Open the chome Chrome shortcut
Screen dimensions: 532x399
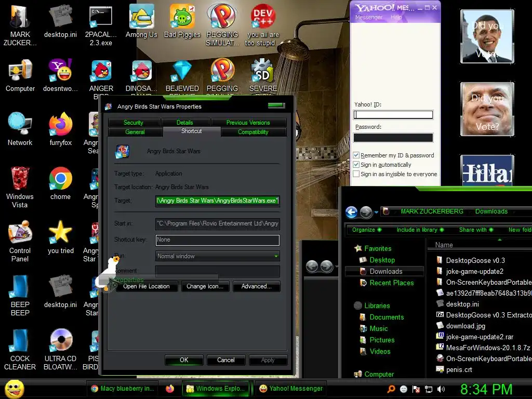click(60, 183)
